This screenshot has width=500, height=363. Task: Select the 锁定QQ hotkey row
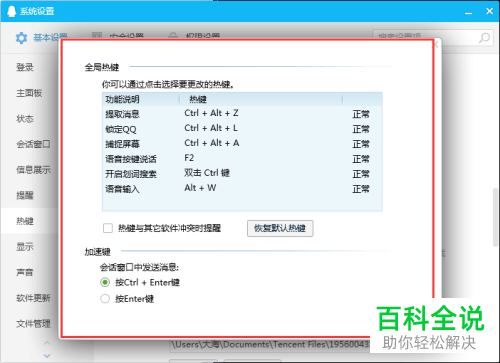[x=242, y=129]
